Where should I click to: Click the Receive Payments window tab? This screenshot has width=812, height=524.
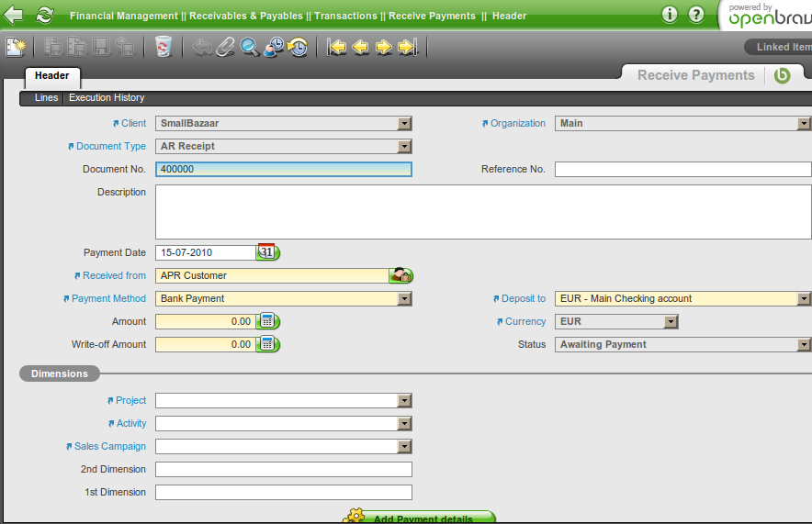696,75
